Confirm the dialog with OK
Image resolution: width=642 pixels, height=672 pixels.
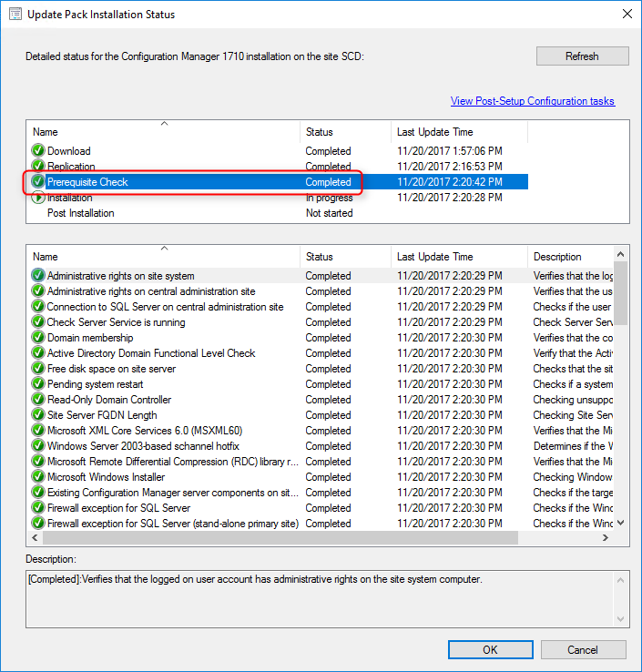[x=491, y=650]
